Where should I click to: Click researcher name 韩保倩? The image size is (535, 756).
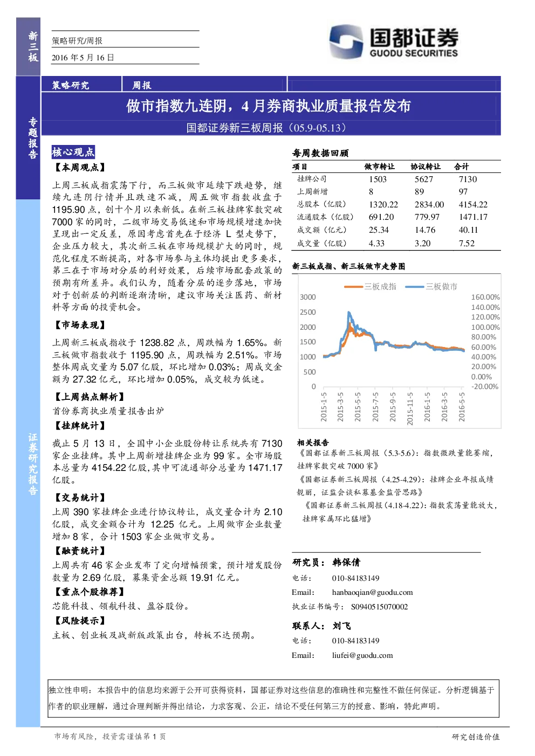coord(346,563)
